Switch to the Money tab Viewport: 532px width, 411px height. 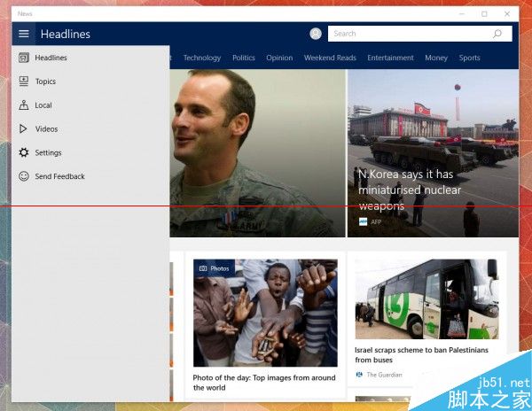coord(436,58)
